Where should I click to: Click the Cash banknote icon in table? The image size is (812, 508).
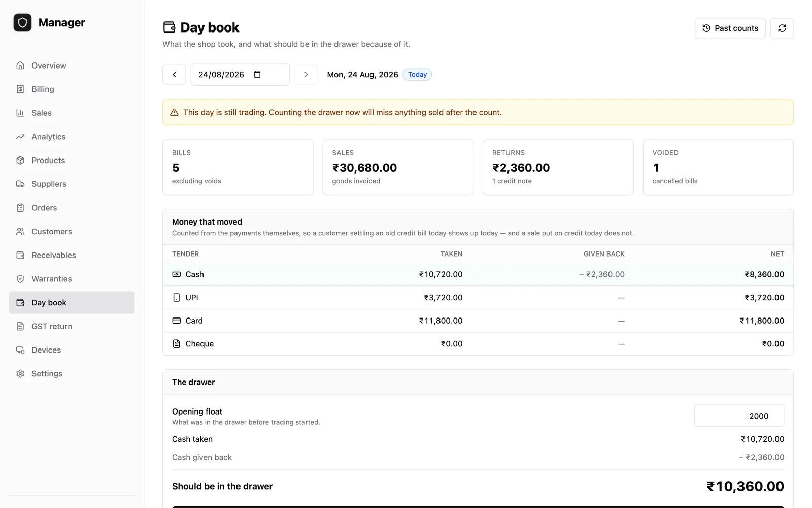pos(177,274)
